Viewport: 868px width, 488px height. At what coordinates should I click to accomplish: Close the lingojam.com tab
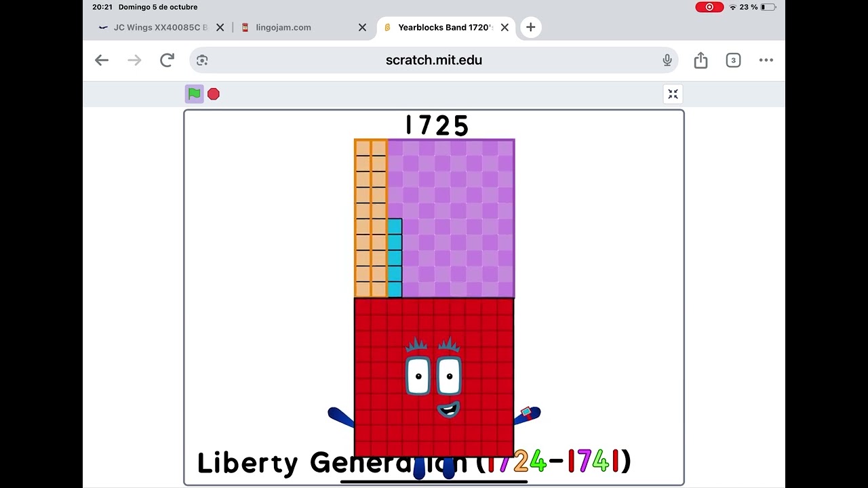coord(362,28)
